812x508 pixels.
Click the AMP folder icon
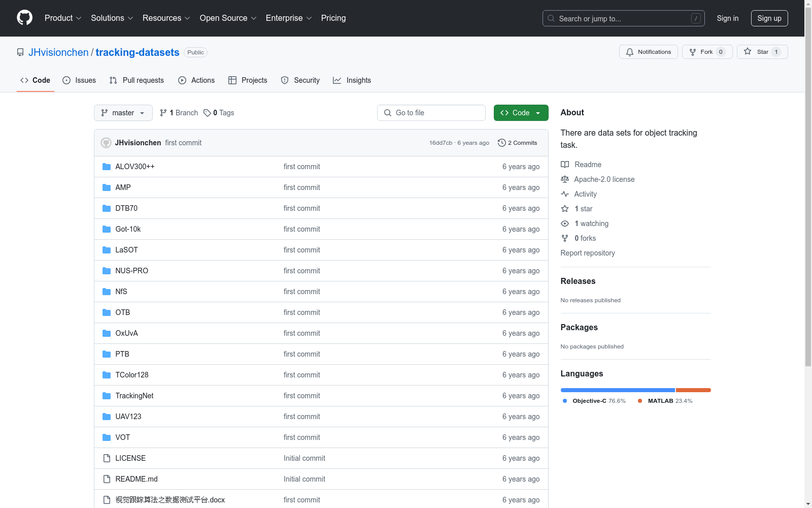click(x=107, y=187)
